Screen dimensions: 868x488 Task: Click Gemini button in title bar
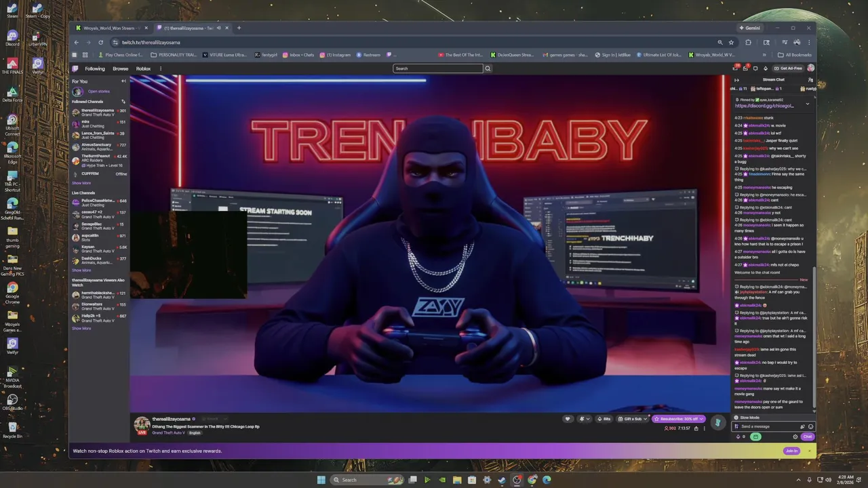[x=750, y=28]
